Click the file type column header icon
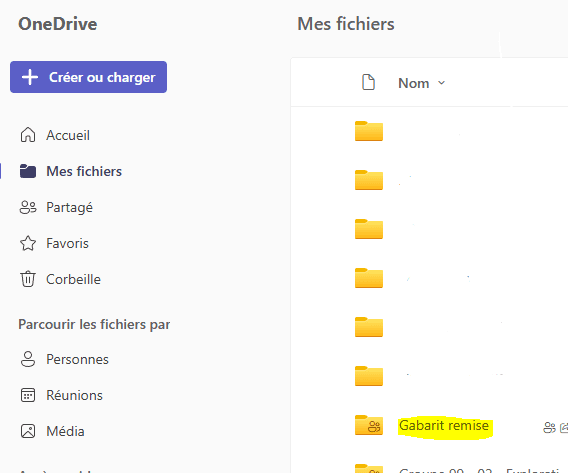This screenshot has width=576, height=473. (x=368, y=82)
